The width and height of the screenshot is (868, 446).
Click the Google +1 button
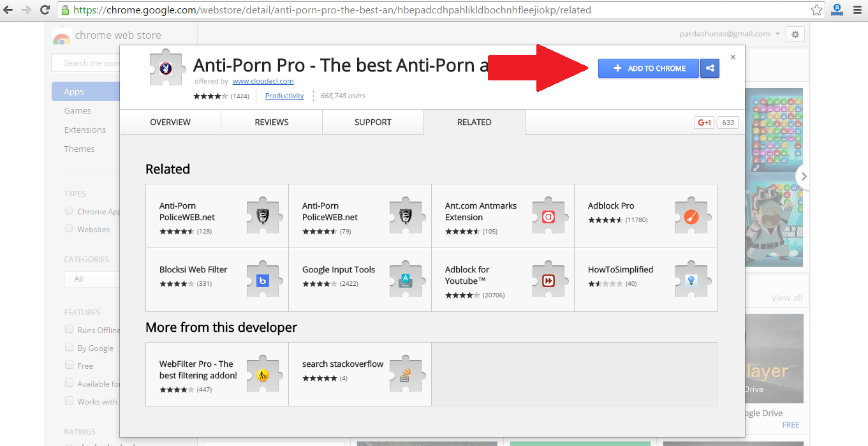click(704, 123)
